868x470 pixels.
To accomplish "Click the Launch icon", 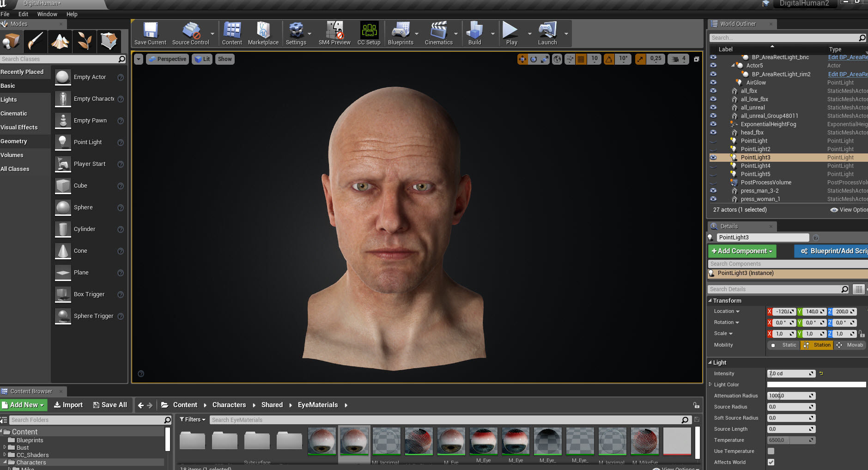I will click(547, 33).
